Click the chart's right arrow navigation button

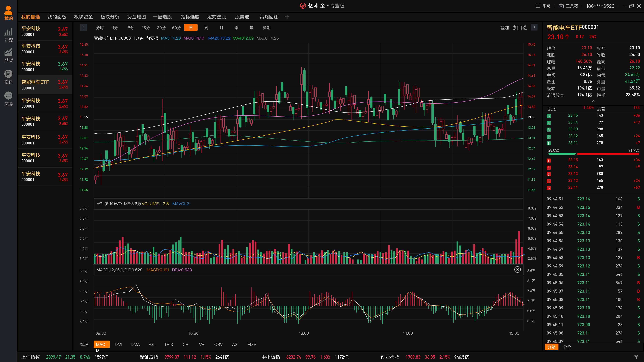534,27
